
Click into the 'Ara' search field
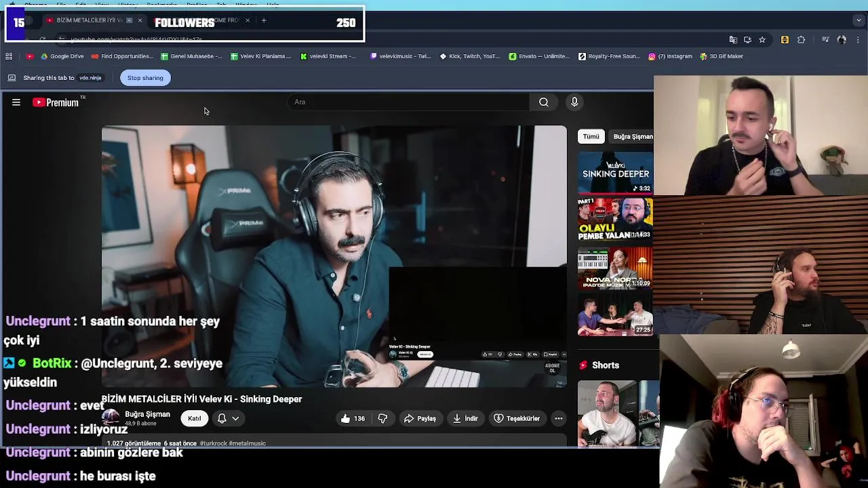408,102
